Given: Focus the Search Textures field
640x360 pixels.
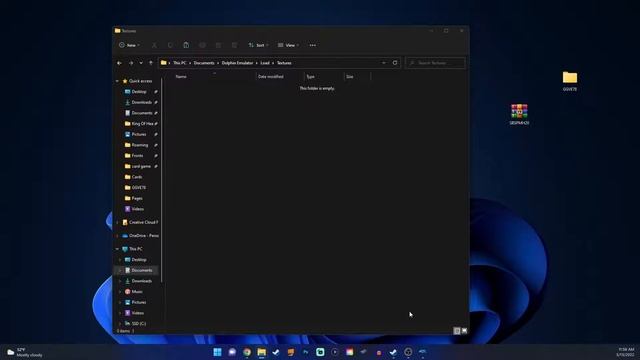Looking at the screenshot, I should coord(435,63).
